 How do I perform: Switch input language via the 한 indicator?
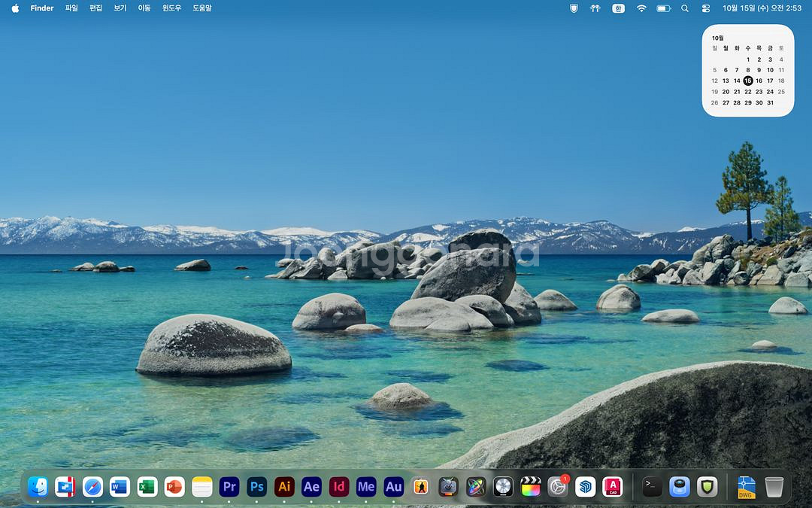coord(617,8)
